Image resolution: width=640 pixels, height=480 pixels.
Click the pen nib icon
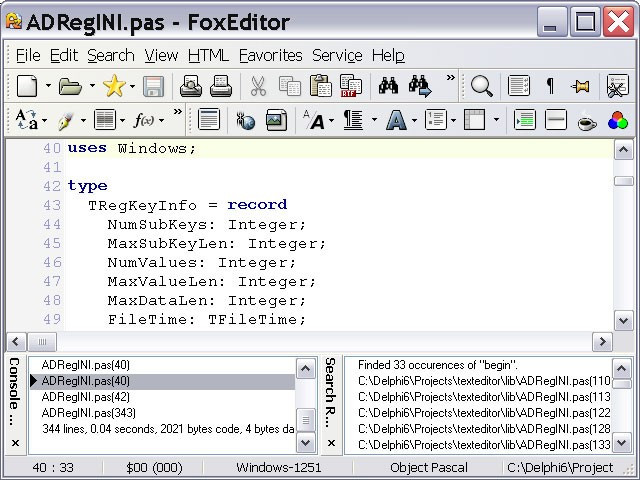tap(66, 121)
